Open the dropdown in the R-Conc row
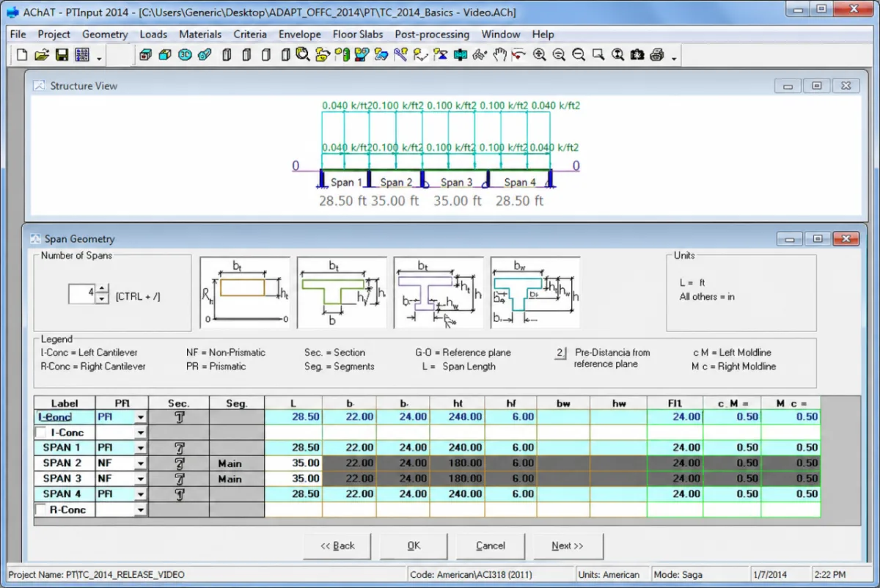880x588 pixels. coord(141,510)
